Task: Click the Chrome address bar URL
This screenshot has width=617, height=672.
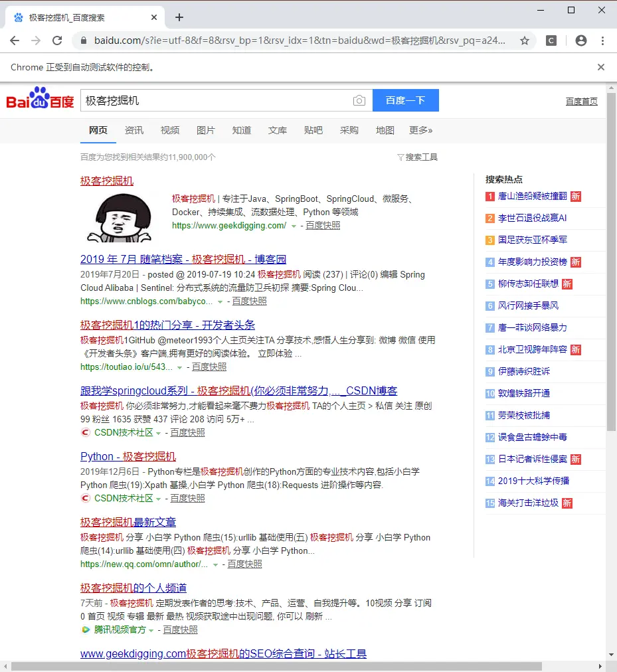Action: coord(300,41)
